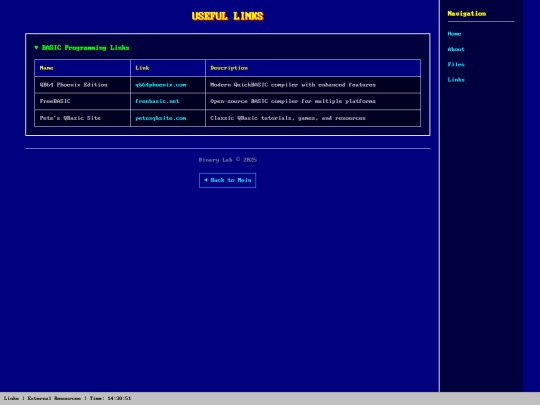Click the Navigation sidebar heading
The image size is (540, 405).
pyautogui.click(x=467, y=14)
